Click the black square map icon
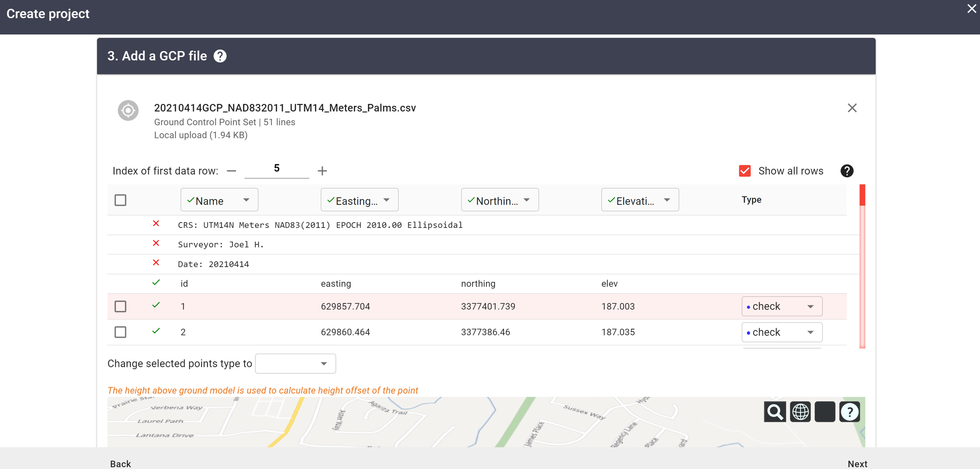 coord(825,412)
